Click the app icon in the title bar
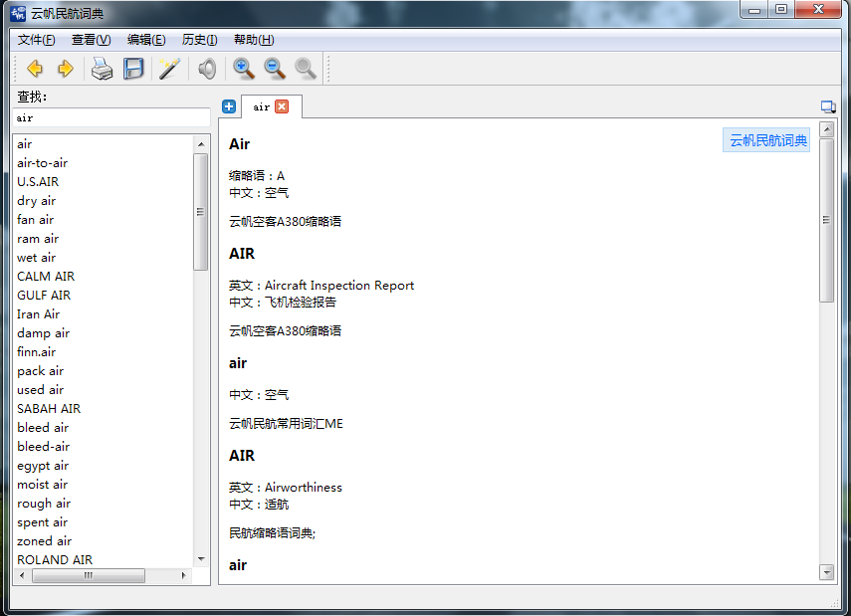 (17, 13)
